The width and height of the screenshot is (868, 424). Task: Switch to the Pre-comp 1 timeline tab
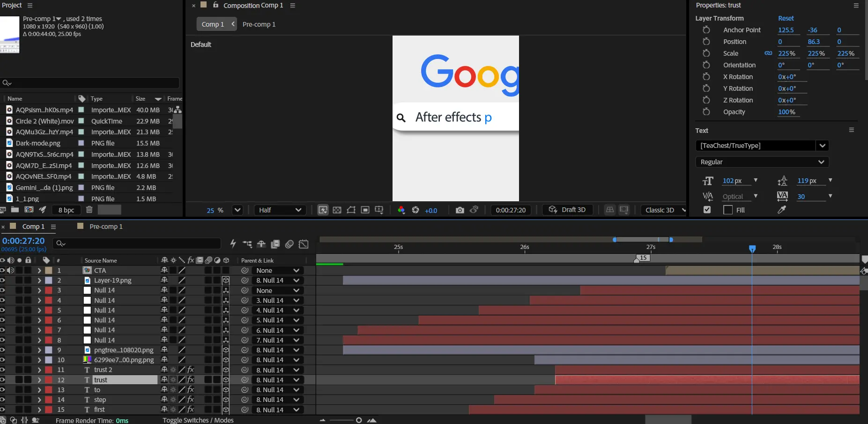[x=106, y=227]
